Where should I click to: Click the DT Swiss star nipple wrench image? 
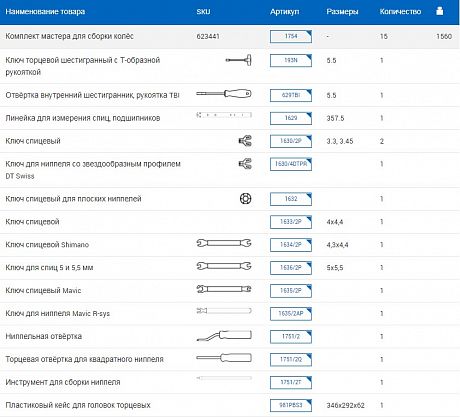[x=245, y=164]
